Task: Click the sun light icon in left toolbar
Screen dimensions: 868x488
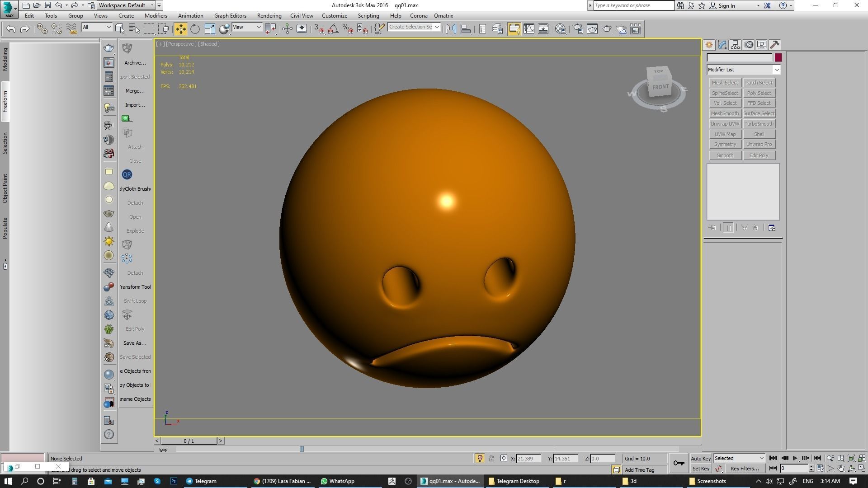Action: [x=109, y=241]
